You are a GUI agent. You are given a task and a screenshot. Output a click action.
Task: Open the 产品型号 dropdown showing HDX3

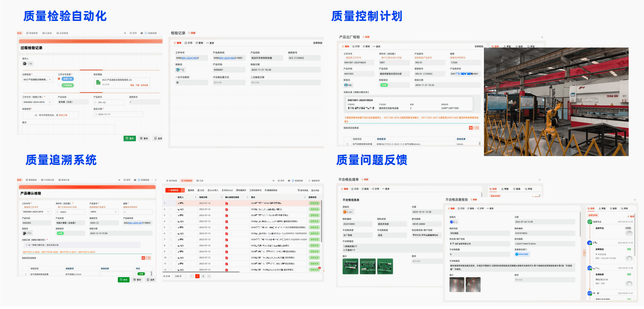(x=104, y=212)
